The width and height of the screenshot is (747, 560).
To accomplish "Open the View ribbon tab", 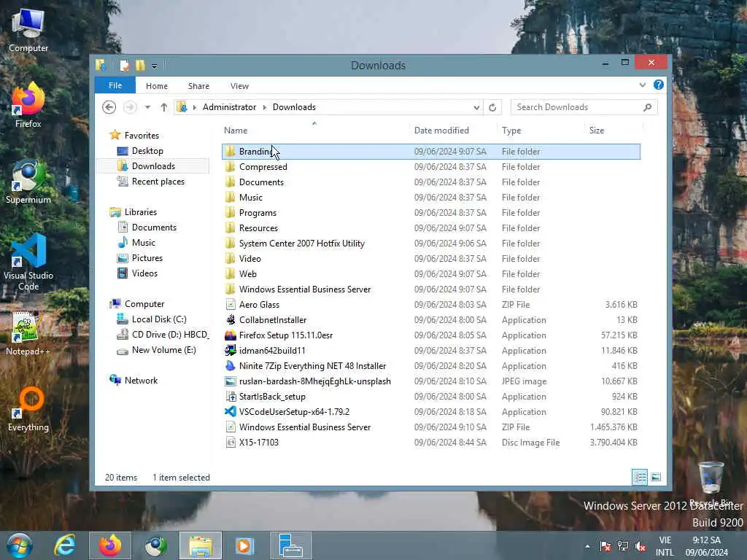I will (x=239, y=86).
